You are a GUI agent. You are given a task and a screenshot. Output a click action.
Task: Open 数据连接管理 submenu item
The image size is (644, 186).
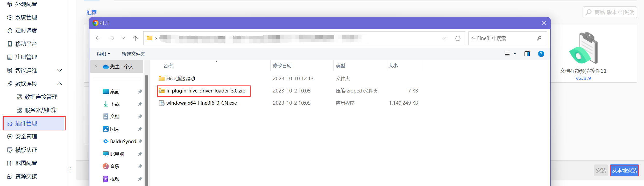[x=41, y=97]
